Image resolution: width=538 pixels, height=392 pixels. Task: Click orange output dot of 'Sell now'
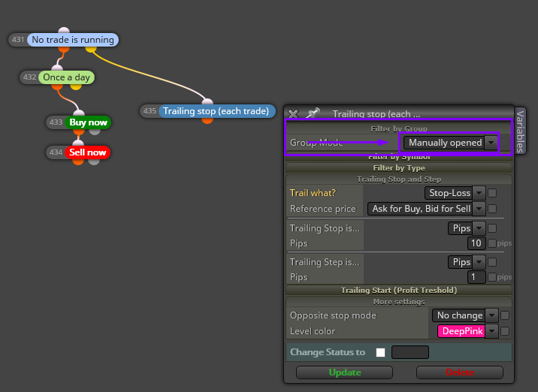tap(78, 161)
